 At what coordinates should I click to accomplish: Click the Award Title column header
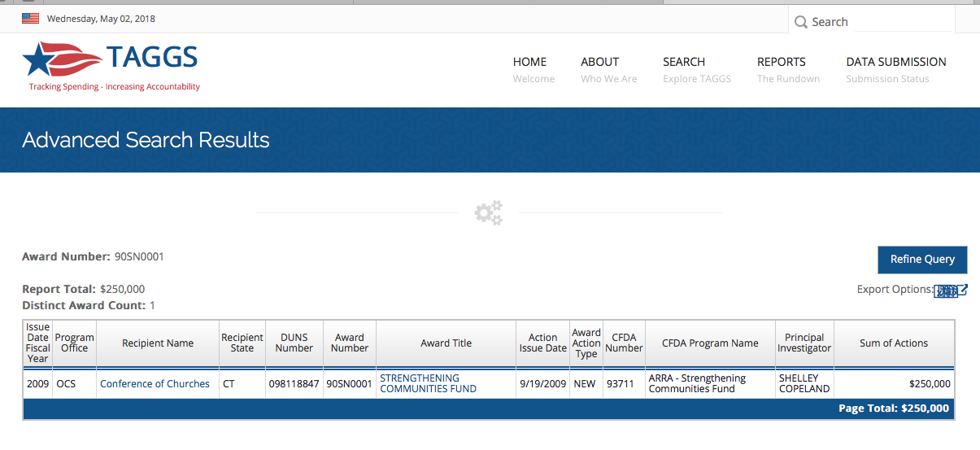(x=446, y=343)
